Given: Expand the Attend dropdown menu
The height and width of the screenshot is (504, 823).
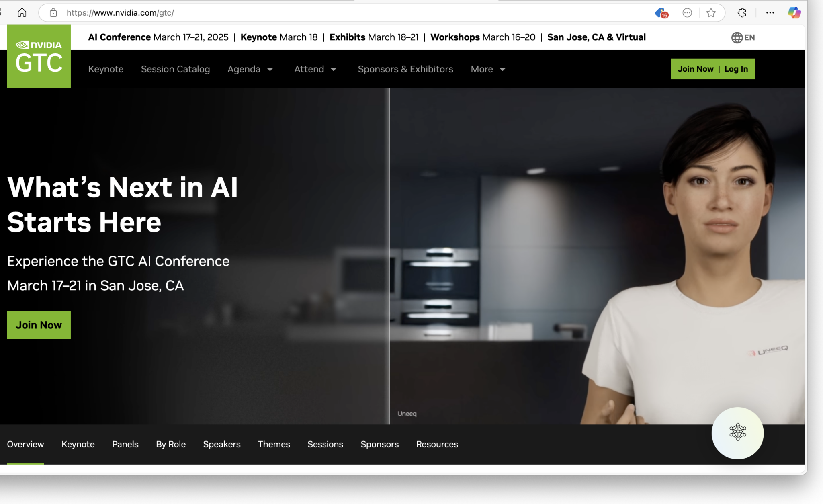Looking at the screenshot, I should tap(315, 69).
